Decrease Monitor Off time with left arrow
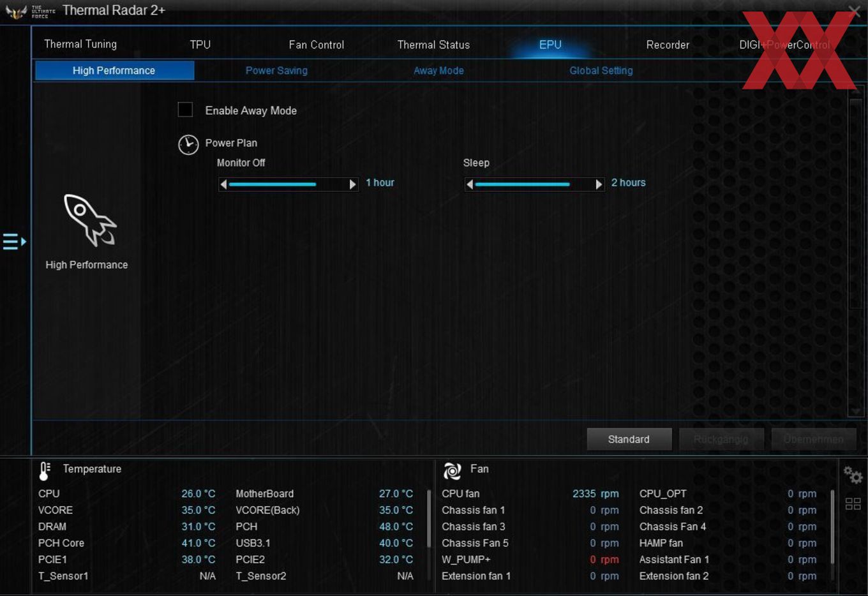The width and height of the screenshot is (868, 596). (223, 184)
